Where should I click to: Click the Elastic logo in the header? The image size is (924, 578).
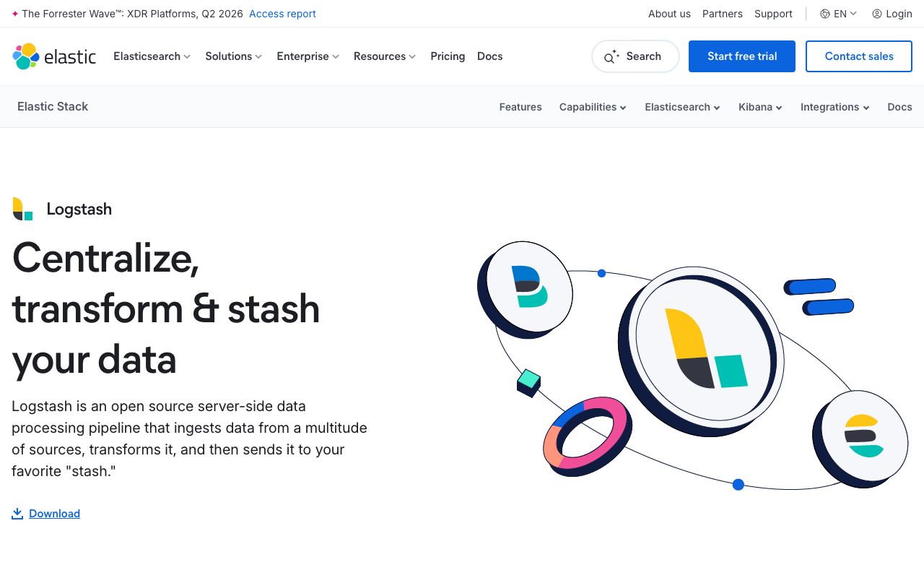(x=54, y=56)
